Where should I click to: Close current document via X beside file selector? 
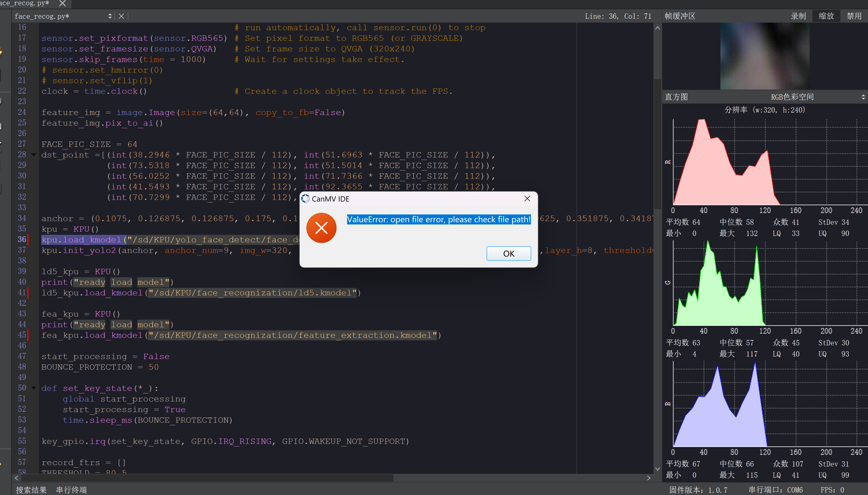coord(121,16)
